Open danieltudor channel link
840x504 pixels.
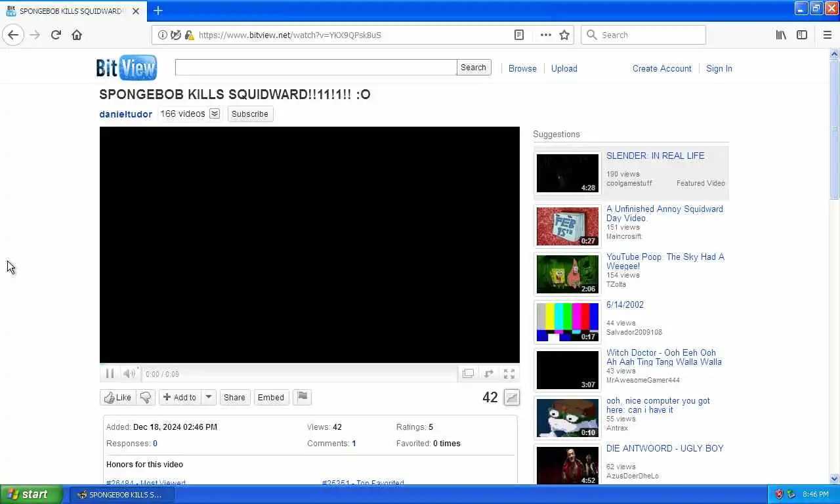[125, 114]
